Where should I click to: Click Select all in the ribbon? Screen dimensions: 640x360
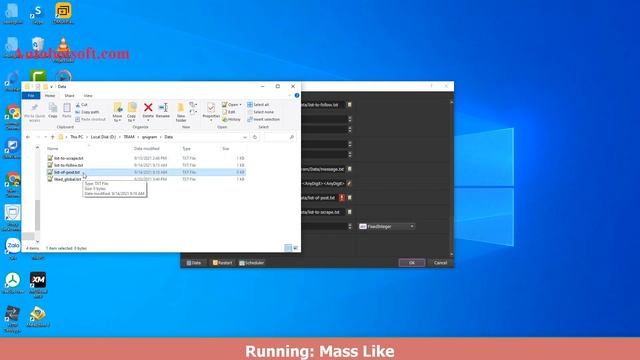coord(258,105)
